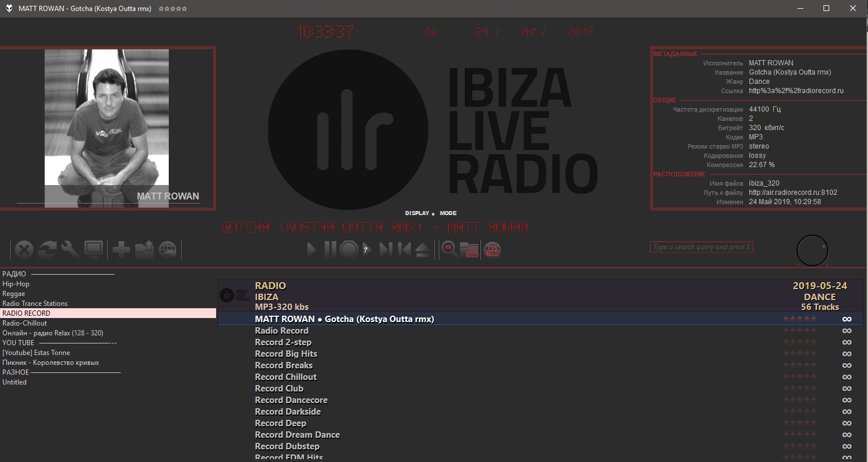868x462 pixels.
Task: Open the Radio Trance Stations playlist
Action: (x=35, y=304)
